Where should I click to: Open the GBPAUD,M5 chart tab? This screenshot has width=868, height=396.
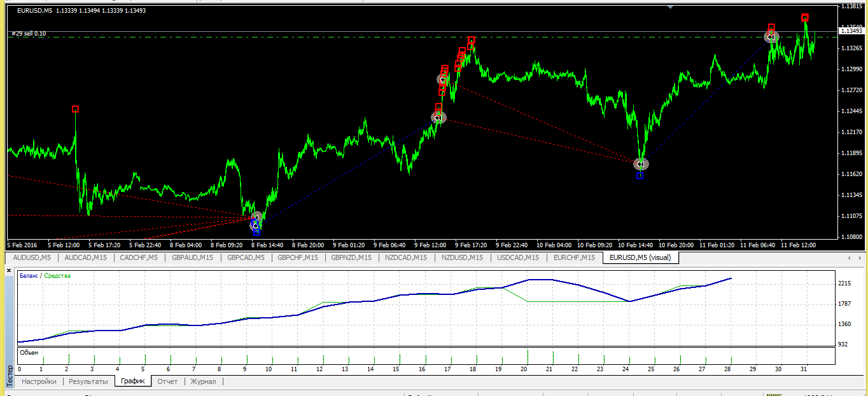192,257
